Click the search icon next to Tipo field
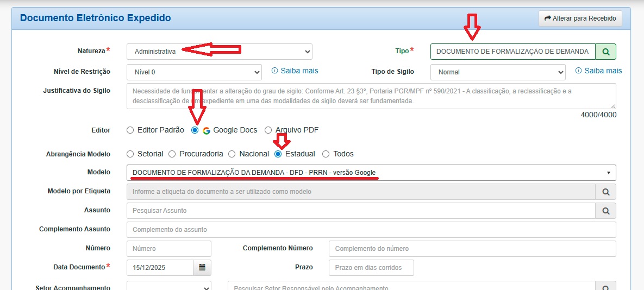 tap(605, 52)
